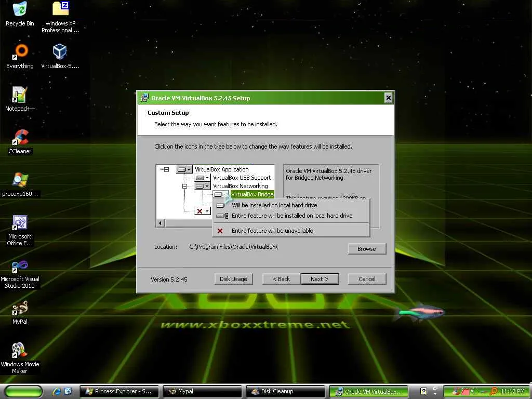The image size is (532, 399).
Task: Click the Browse button for install location
Action: 367,249
